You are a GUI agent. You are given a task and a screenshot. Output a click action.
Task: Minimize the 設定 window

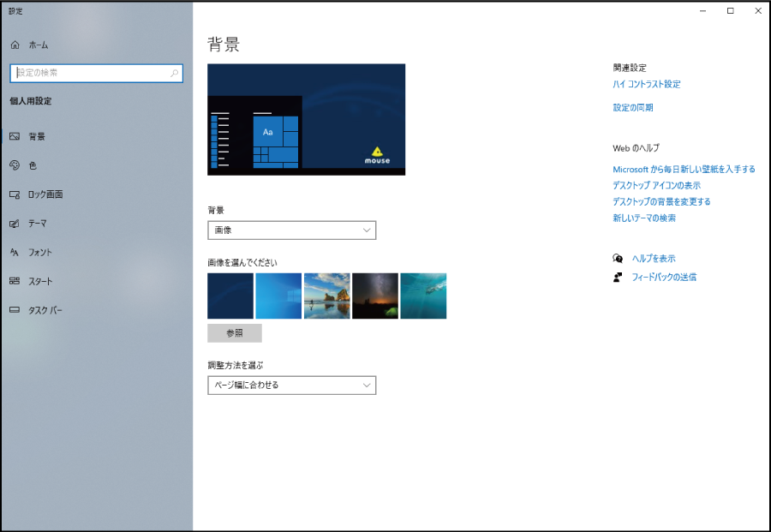click(703, 11)
